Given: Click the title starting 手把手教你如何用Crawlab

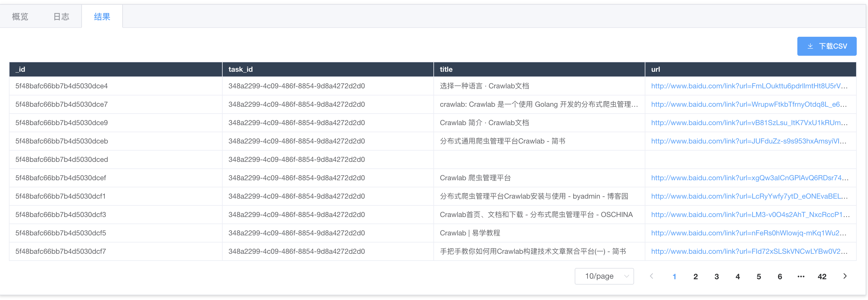Looking at the screenshot, I should (533, 251).
